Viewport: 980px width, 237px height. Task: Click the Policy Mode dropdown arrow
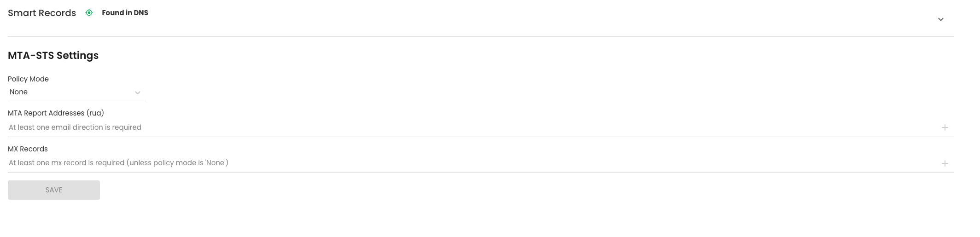(137, 92)
